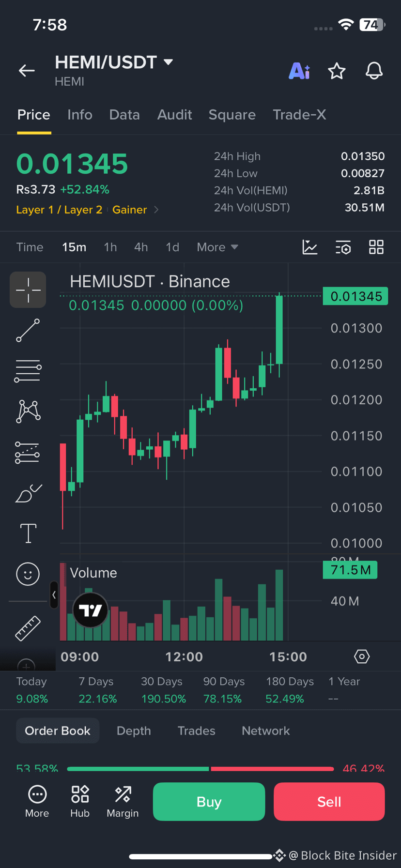The image size is (401, 868).
Task: Go back using the arrow icon
Action: (x=27, y=71)
